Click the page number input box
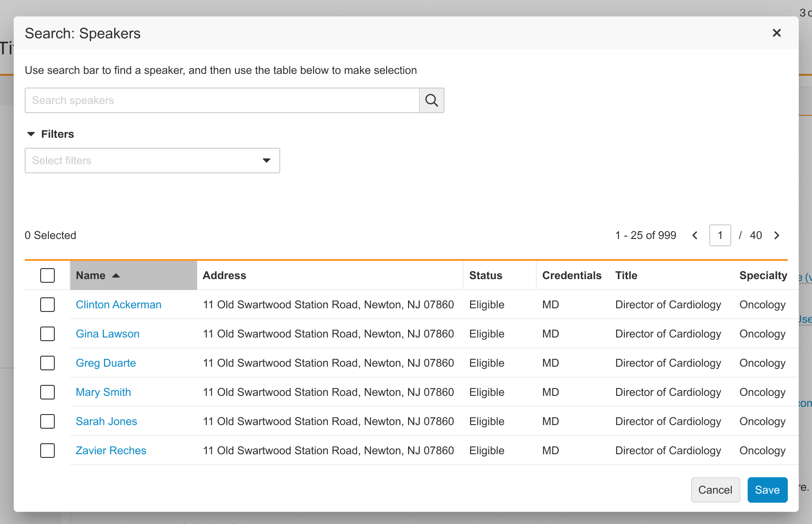This screenshot has height=524, width=812. (x=720, y=235)
